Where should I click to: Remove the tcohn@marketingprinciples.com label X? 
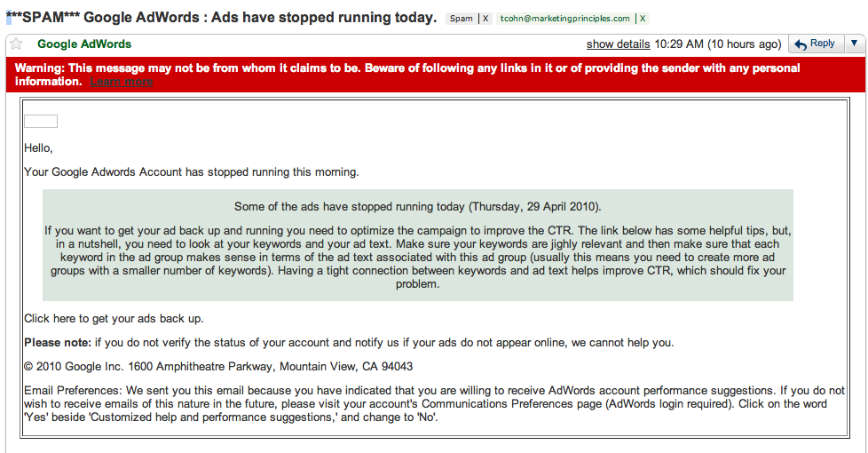[643, 19]
